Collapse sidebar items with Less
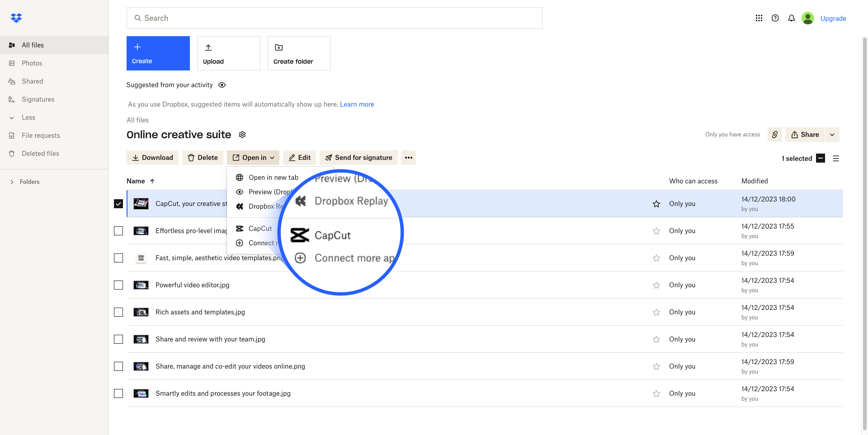 click(28, 117)
